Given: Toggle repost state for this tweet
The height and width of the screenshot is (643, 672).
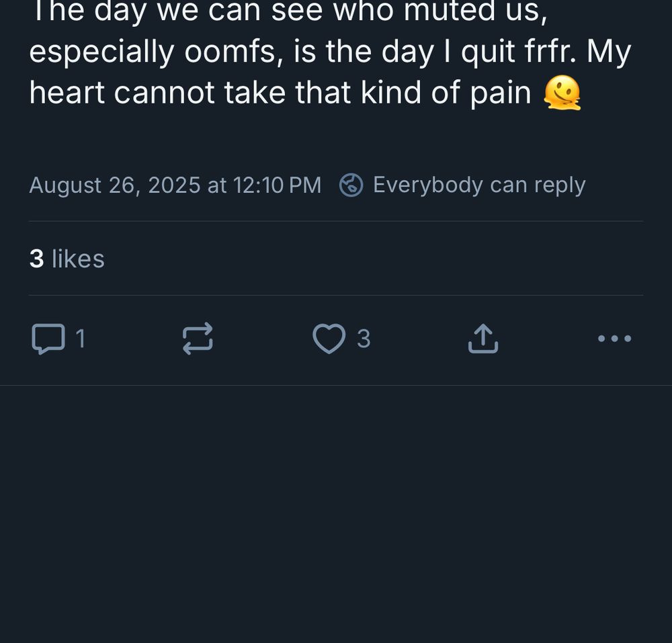Looking at the screenshot, I should (x=197, y=339).
